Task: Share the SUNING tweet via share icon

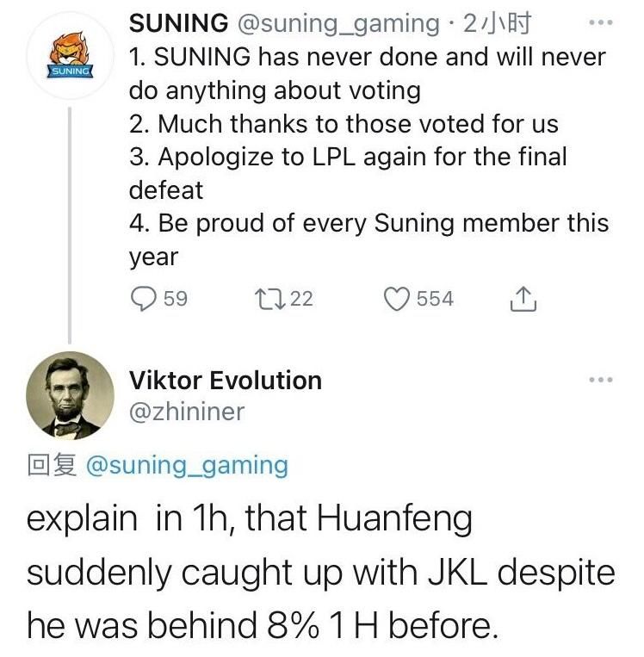Action: point(523,299)
